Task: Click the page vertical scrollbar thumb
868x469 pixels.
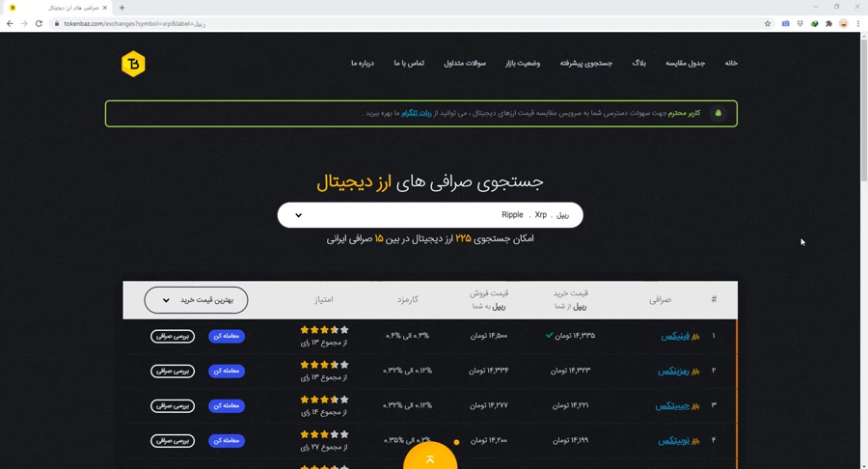Action: pyautogui.click(x=863, y=110)
